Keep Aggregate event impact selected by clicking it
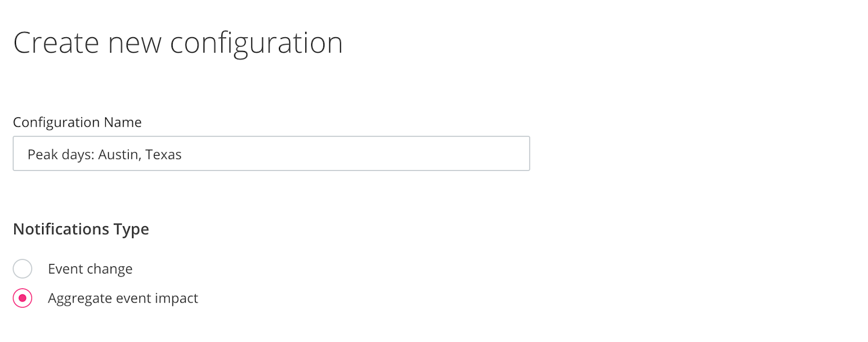Screen dimensions: 868x342 coord(22,298)
